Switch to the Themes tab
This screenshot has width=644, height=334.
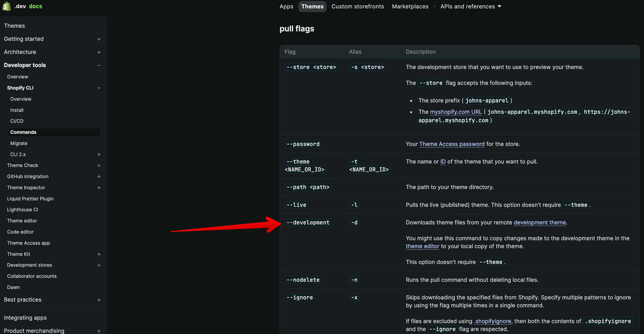coord(312,6)
